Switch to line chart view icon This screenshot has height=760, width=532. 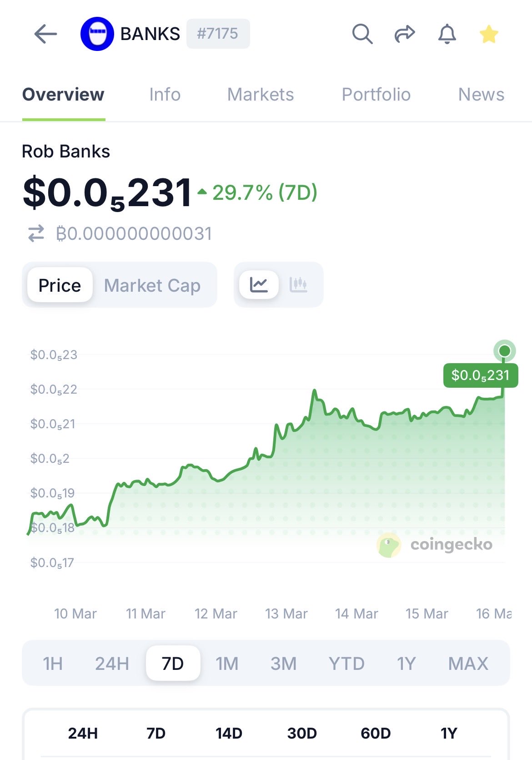click(x=259, y=285)
